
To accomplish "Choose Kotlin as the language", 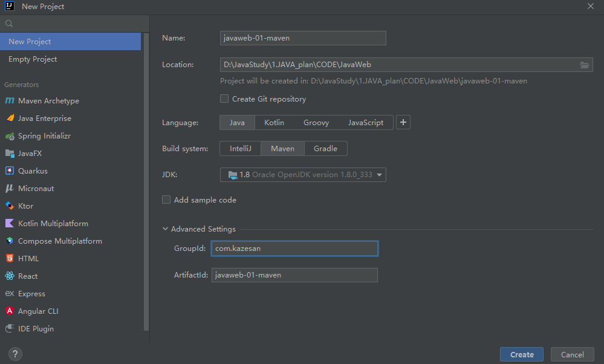I will point(274,122).
